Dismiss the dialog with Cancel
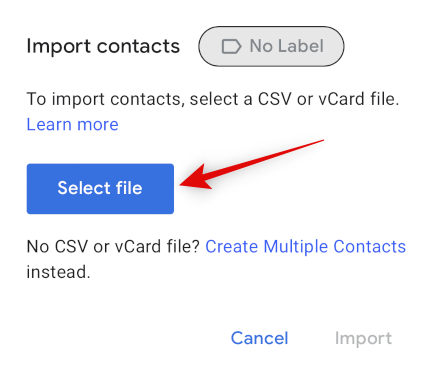Viewport: 442px width, 379px height. pos(259,338)
